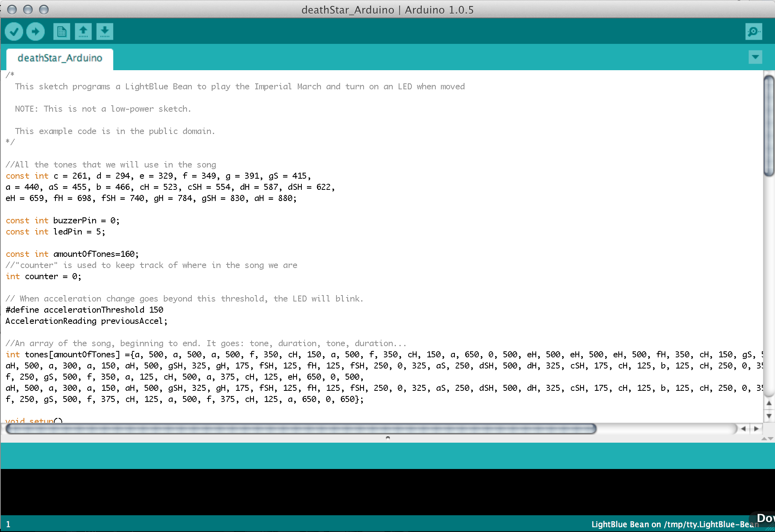The height and width of the screenshot is (532, 775).
Task: Click the save sketch downward arrow icon
Action: 104,31
